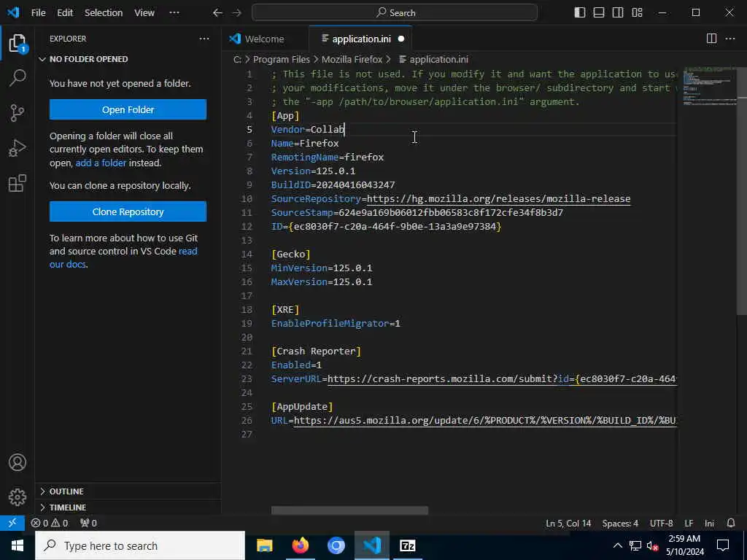
Task: Click the vertical editor scrollbar
Action: click(742, 190)
